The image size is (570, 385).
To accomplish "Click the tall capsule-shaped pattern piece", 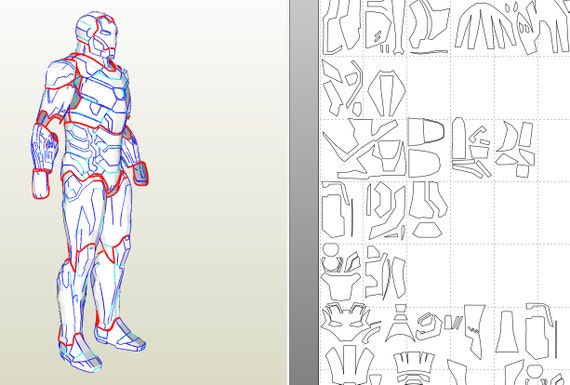I will coord(459,139).
